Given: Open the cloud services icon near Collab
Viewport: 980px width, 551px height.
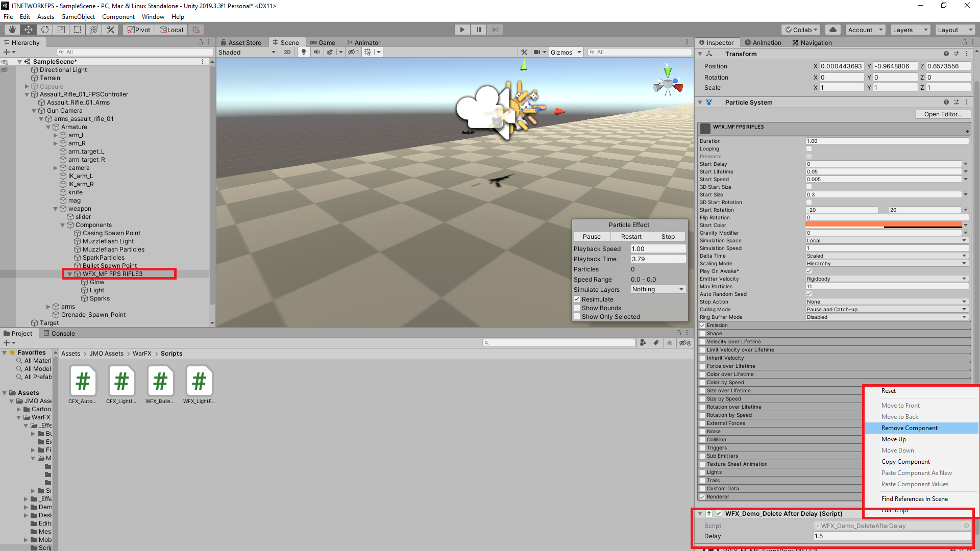Looking at the screenshot, I should 833,29.
